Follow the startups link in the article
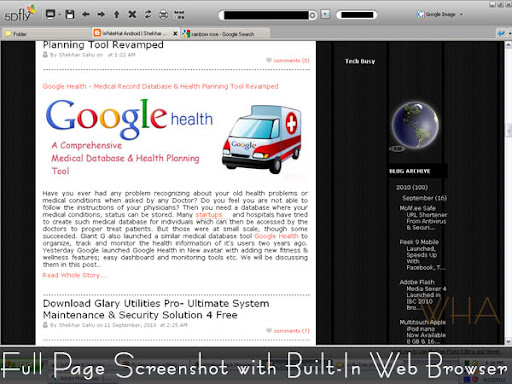512x384 pixels. [x=209, y=215]
